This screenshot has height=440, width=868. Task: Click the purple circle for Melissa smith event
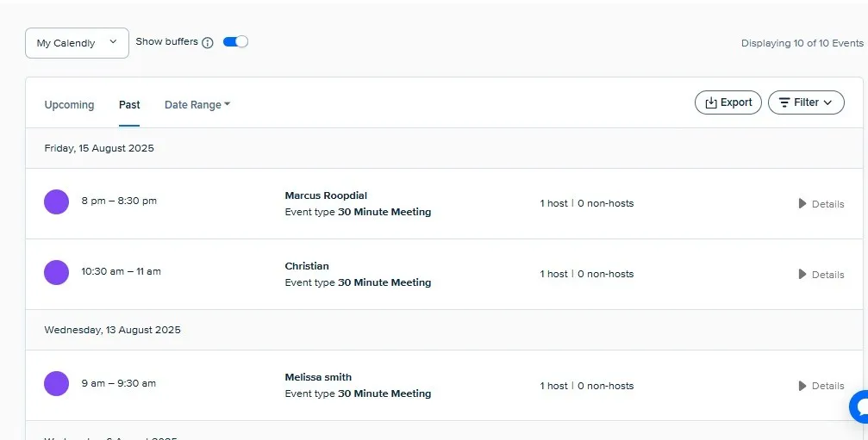pyautogui.click(x=56, y=383)
